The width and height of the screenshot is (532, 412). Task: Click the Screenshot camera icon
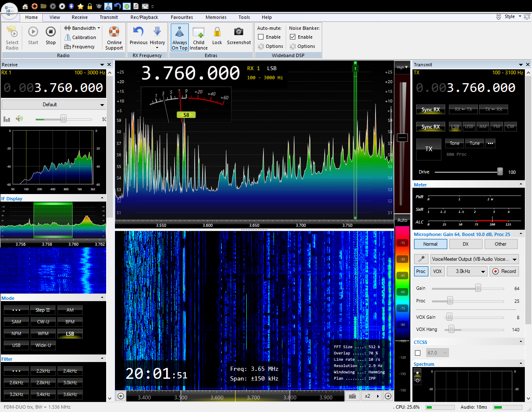(x=238, y=32)
